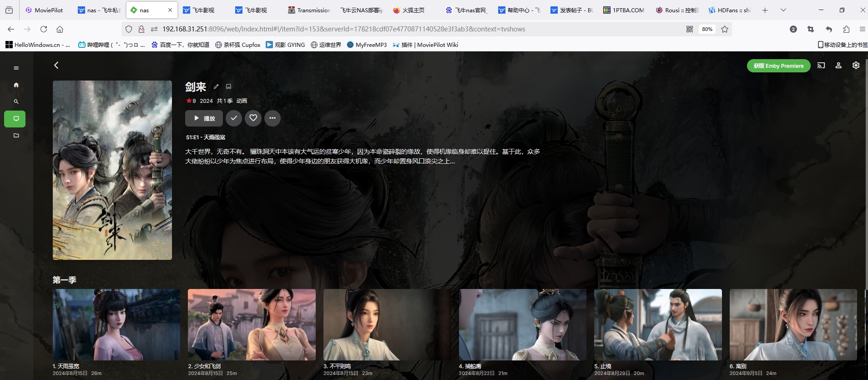Open the cast to device icon
This screenshot has width=868, height=380.
tap(821, 66)
